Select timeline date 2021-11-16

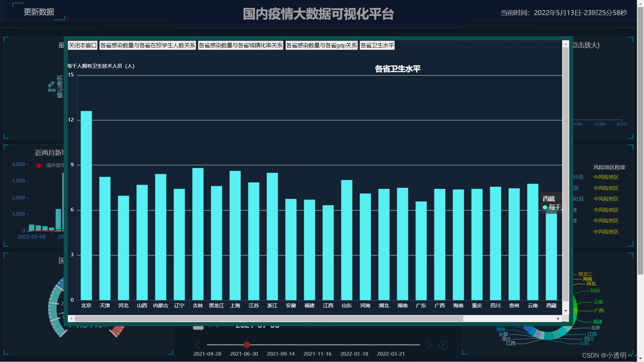click(x=317, y=354)
